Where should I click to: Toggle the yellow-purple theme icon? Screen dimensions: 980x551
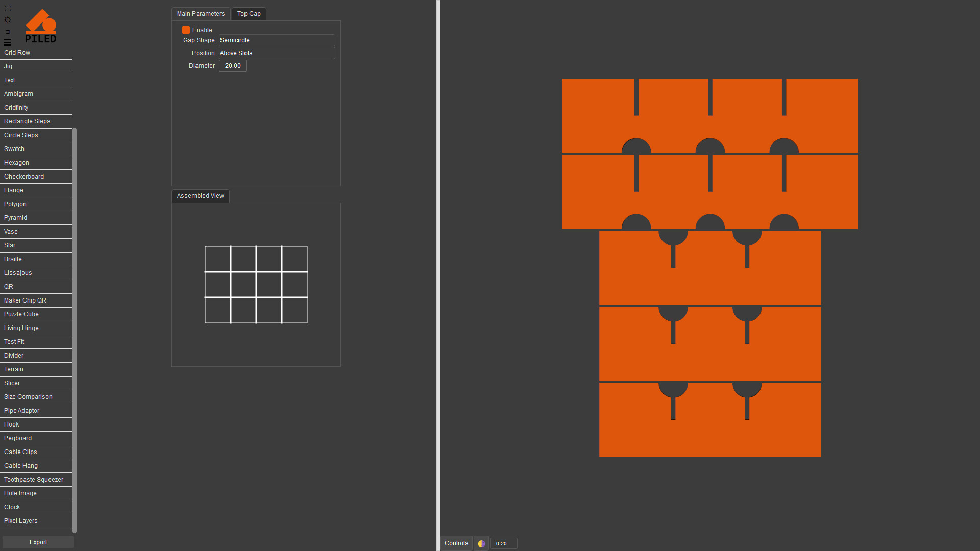click(481, 543)
